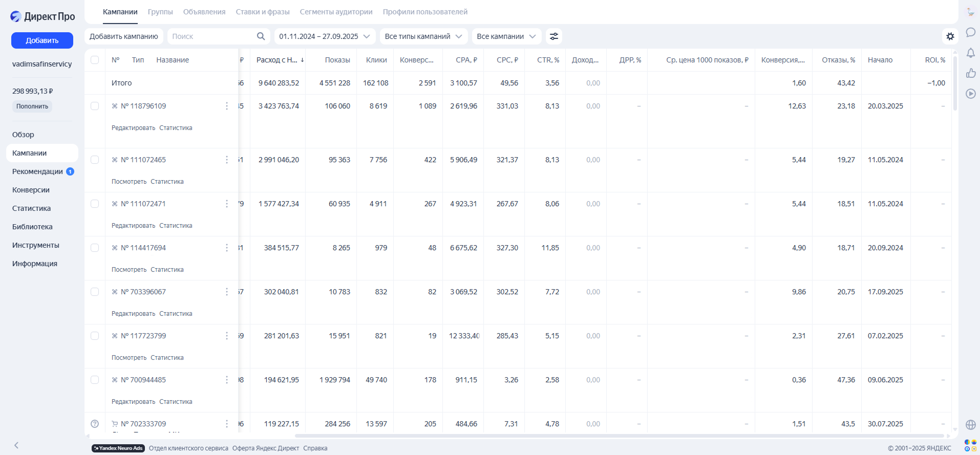Click the Показы column header
The width and height of the screenshot is (980, 455).
(x=337, y=60)
